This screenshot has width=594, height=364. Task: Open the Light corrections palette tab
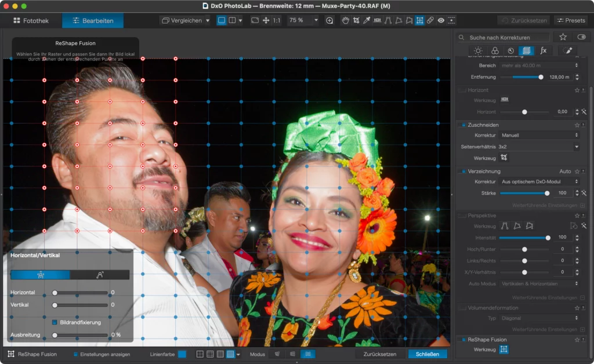[478, 50]
